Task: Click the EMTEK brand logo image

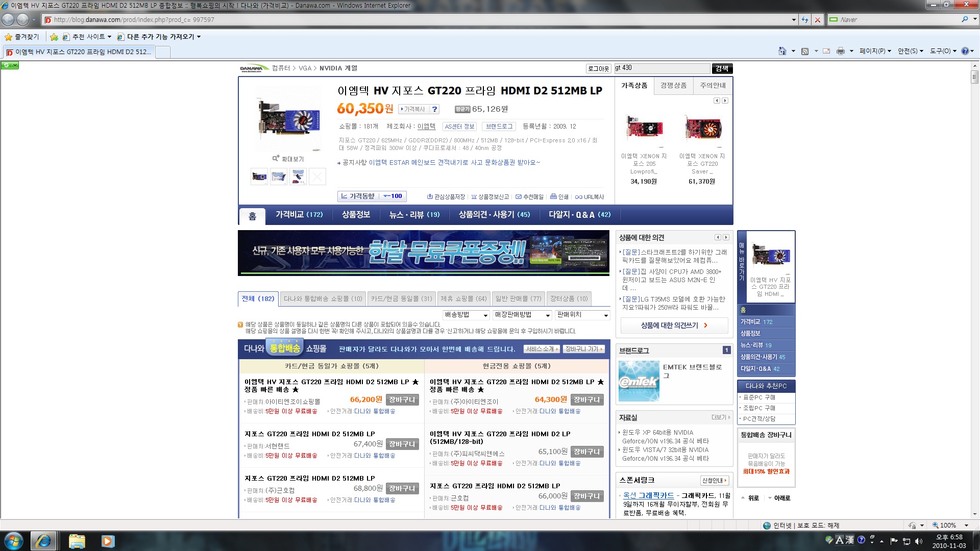Action: tap(639, 381)
